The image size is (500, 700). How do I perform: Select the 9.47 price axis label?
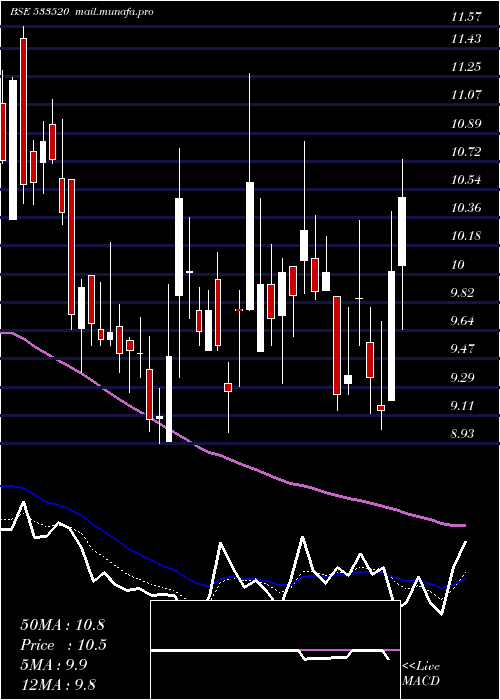(463, 349)
